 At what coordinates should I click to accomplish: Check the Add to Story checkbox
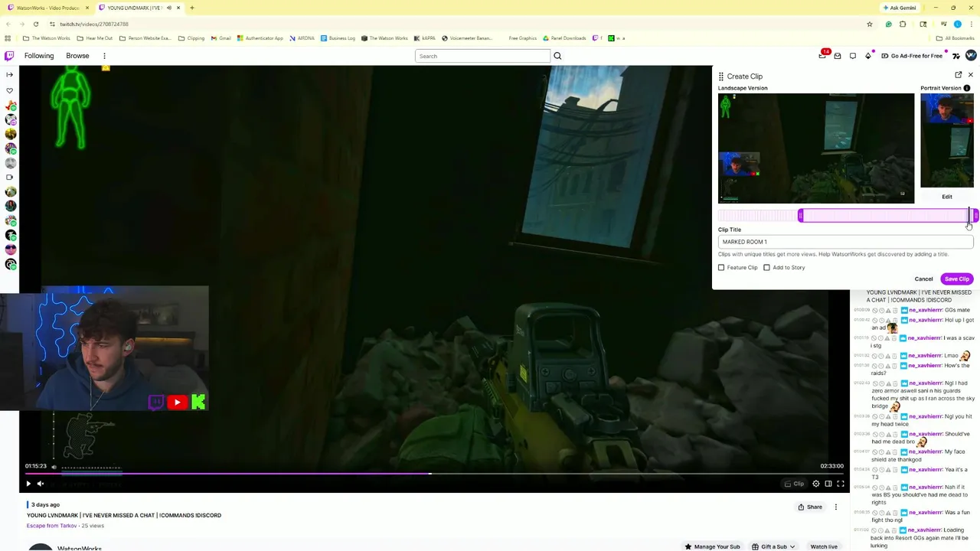[766, 267]
